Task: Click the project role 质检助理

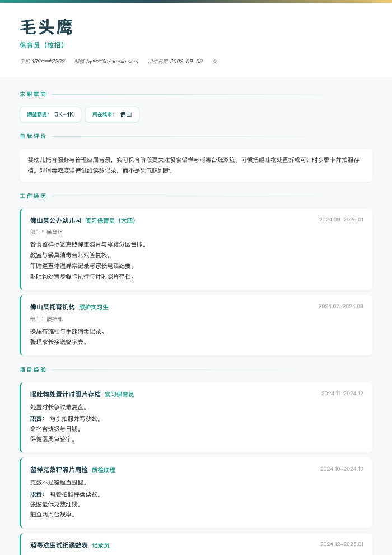Action: point(104,470)
